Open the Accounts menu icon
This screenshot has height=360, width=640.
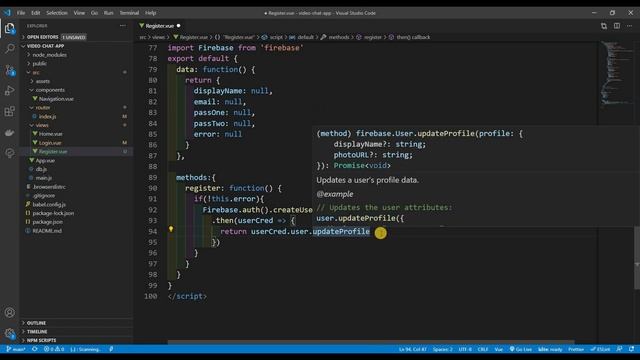(x=9, y=313)
